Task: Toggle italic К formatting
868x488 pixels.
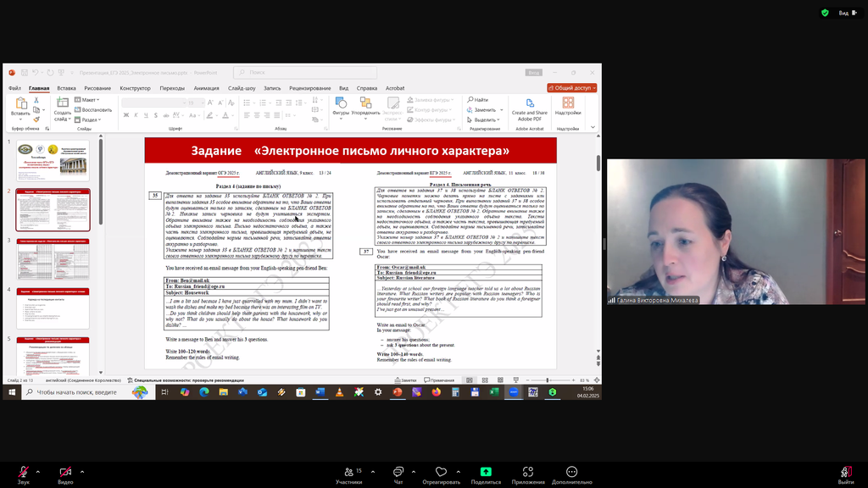Action: point(136,115)
